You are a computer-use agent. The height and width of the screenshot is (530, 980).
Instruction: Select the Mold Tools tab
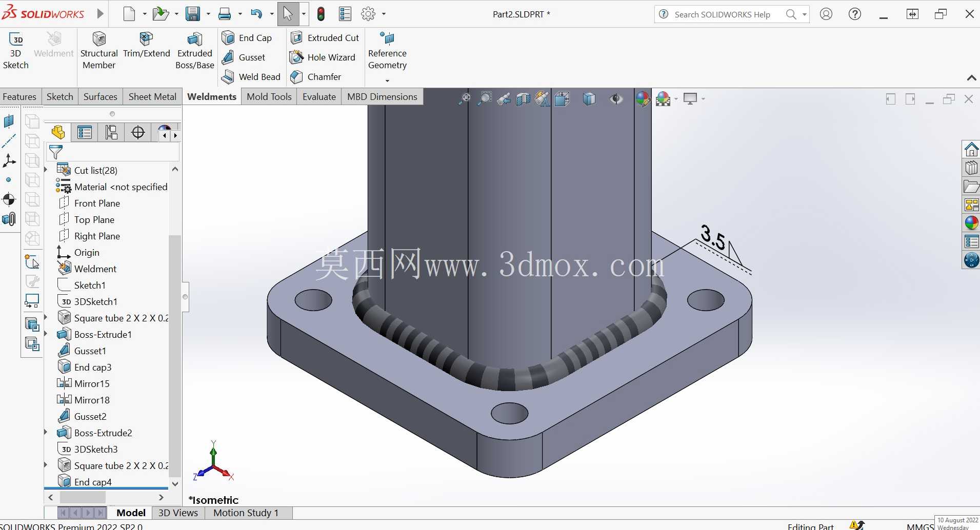tap(269, 97)
